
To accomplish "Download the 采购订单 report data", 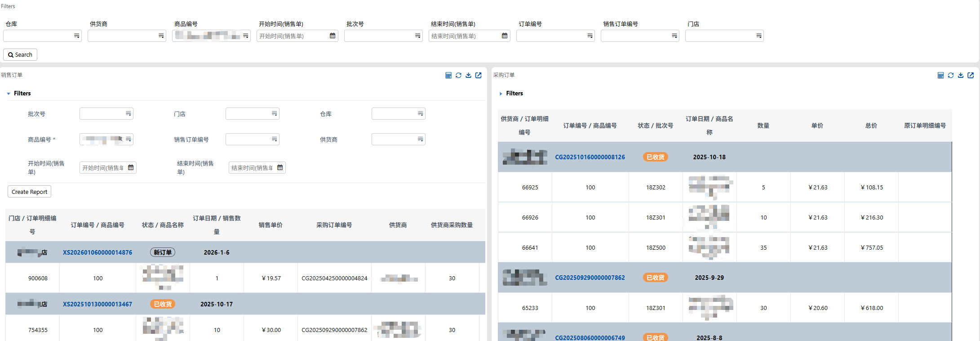I will [x=961, y=75].
